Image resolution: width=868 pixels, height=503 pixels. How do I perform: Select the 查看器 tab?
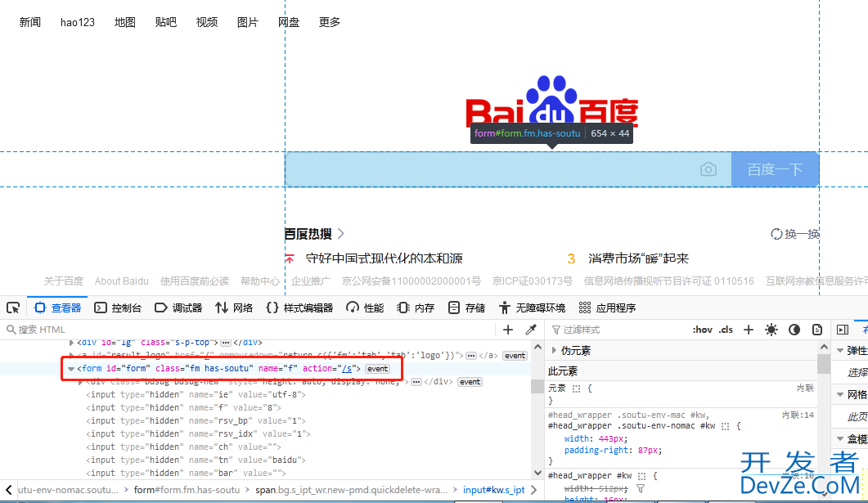[57, 308]
